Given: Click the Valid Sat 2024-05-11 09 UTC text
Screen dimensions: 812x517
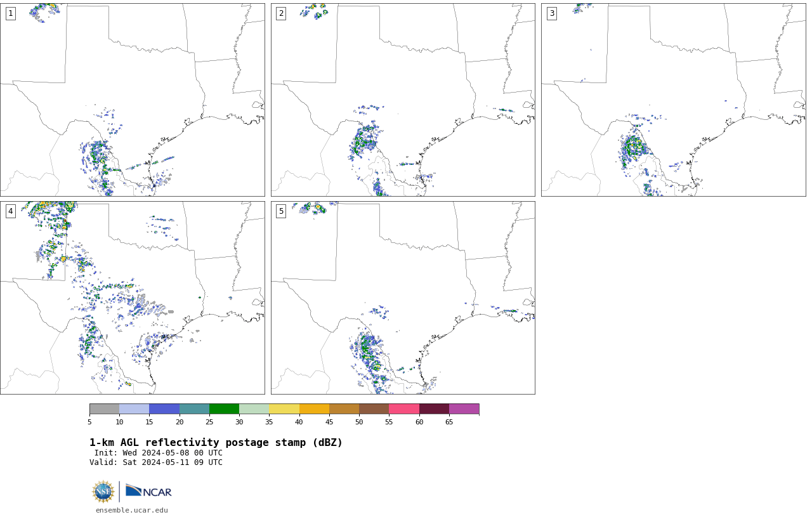Looking at the screenshot, I should 156,462.
